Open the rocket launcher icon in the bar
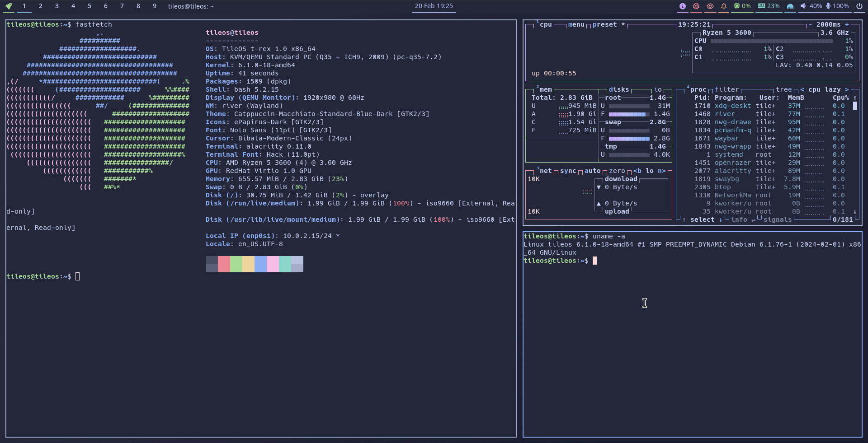 (x=9, y=6)
